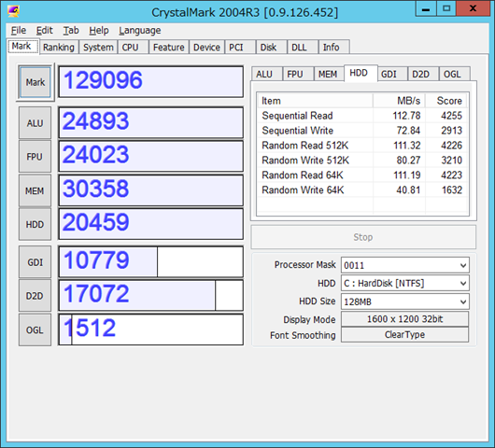Switch to the Ranking tab
495x448 pixels.
(x=59, y=48)
